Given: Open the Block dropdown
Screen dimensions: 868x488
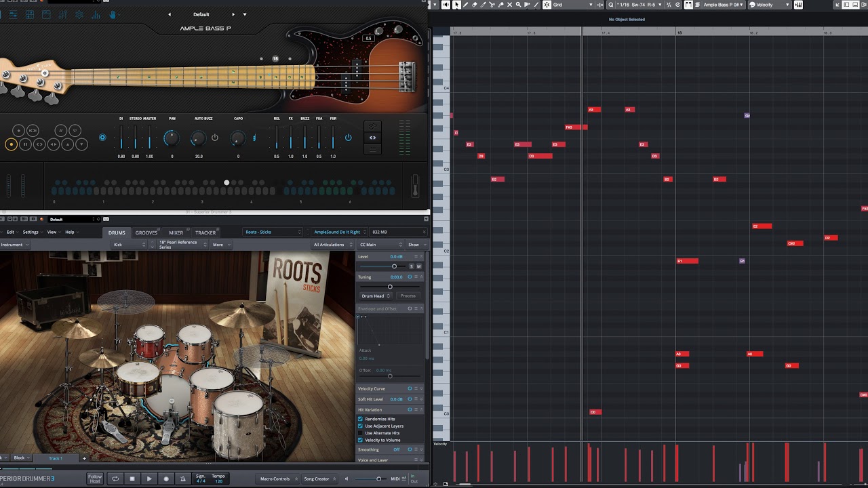Looking at the screenshot, I should point(22,458).
